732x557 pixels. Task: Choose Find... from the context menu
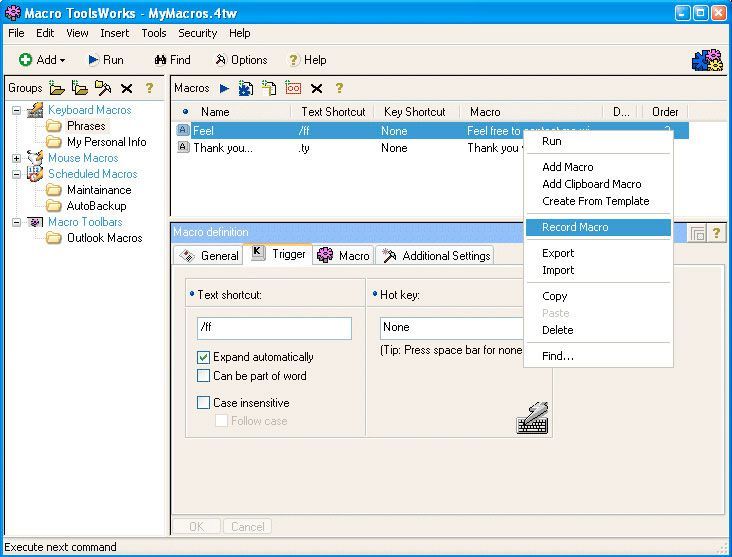pyautogui.click(x=598, y=356)
